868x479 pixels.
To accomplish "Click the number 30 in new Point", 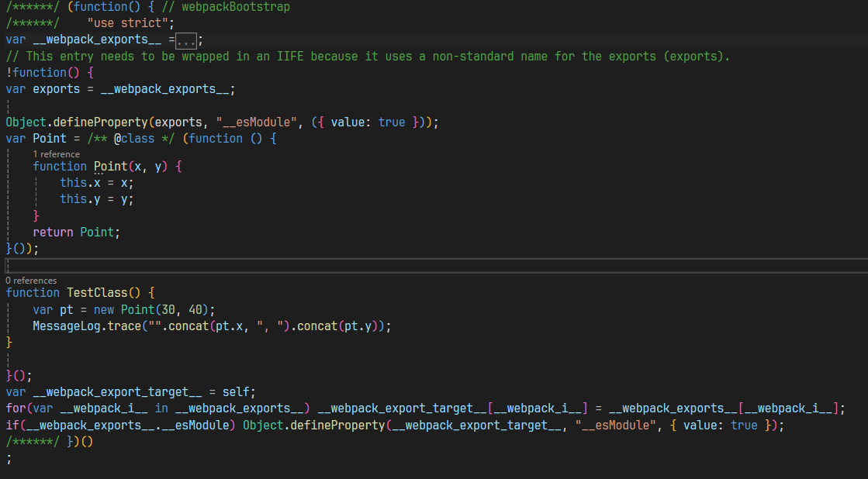I will (164, 309).
